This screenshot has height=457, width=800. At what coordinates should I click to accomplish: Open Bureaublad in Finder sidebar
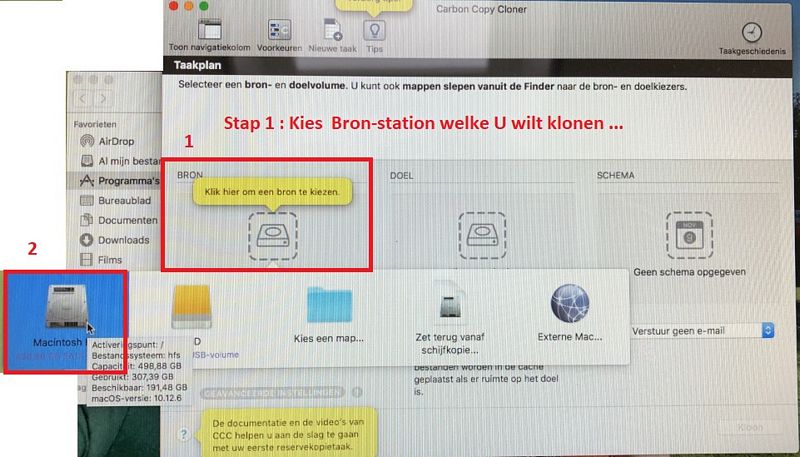coord(116,200)
